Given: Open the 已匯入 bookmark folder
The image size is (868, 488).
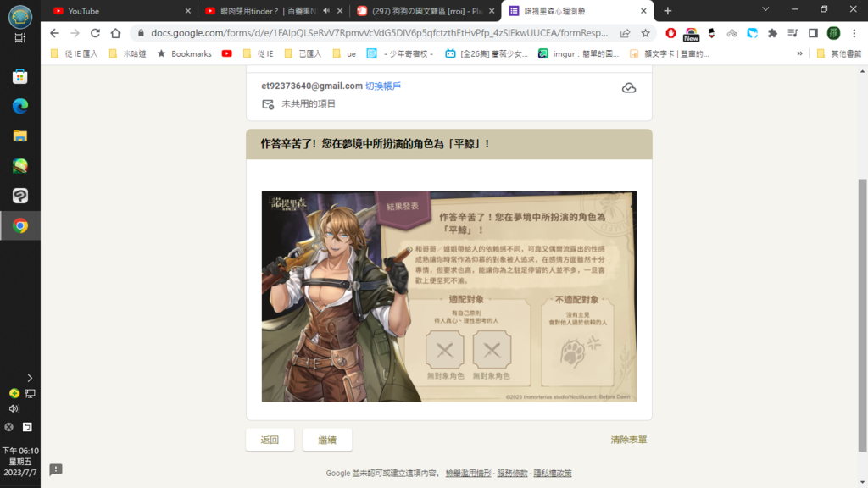Looking at the screenshot, I should click(303, 53).
